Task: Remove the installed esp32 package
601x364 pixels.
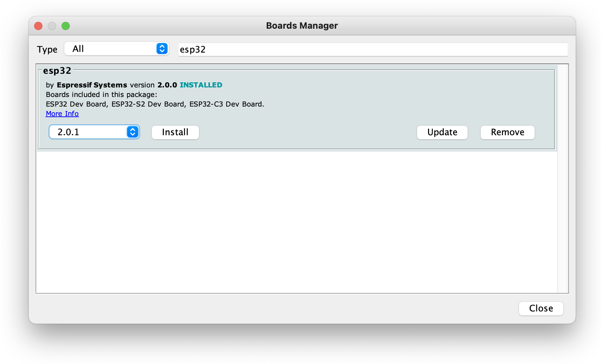Action: 507,132
